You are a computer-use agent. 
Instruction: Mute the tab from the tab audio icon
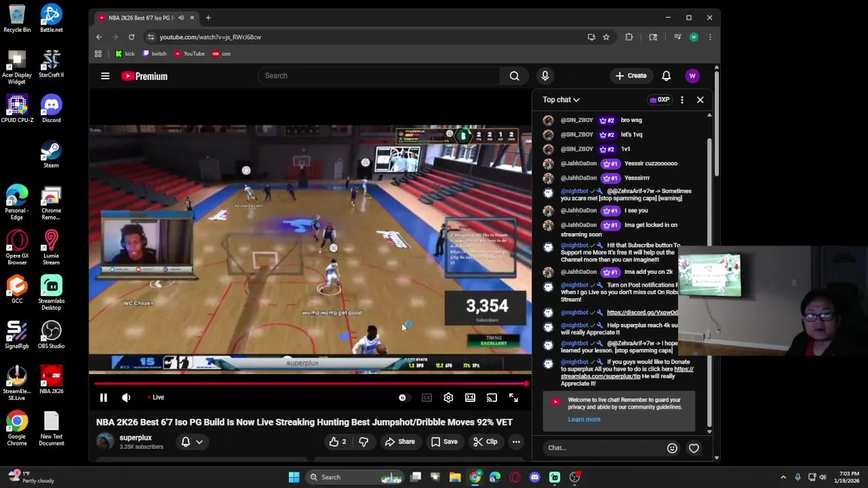[180, 18]
